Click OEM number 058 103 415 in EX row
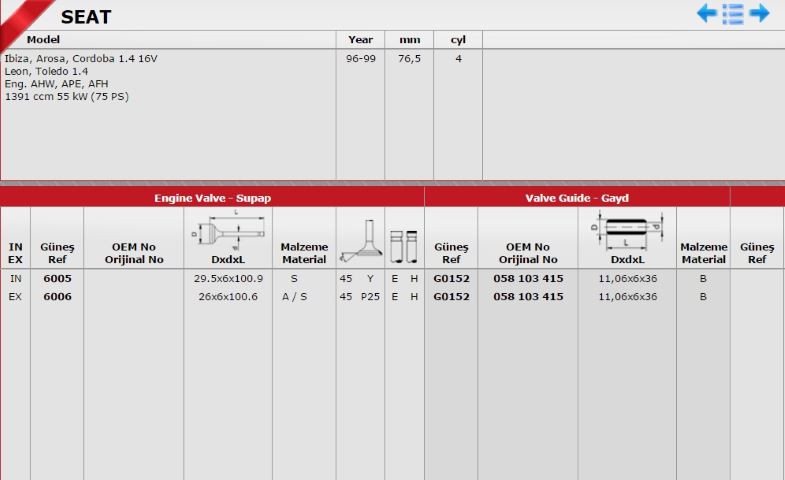Screen dimensions: 785x480 pos(528,296)
